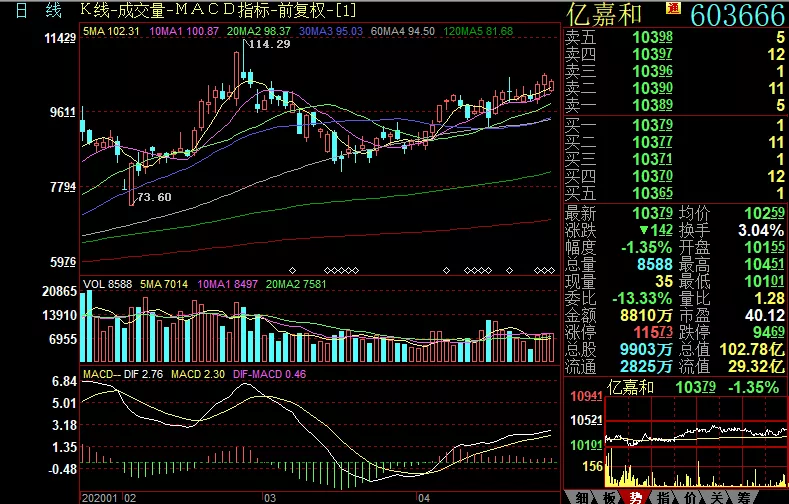
Task: Click the 卖五 ask row price 103.98
Action: coord(652,37)
